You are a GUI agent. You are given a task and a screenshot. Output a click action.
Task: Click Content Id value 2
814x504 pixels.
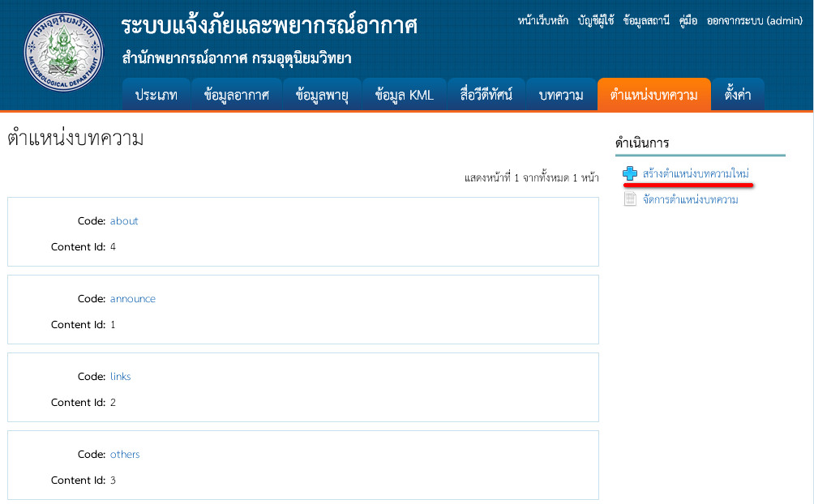[x=113, y=403]
